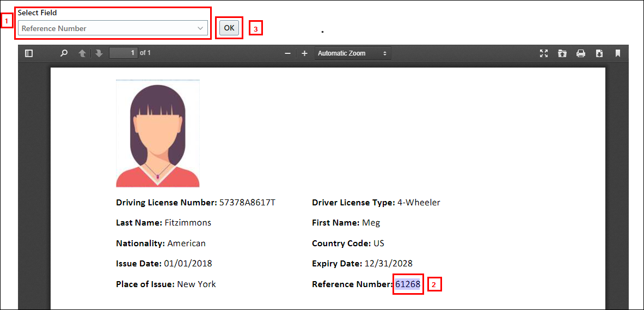Click the nationality value American
The width and height of the screenshot is (644, 310).
pos(187,244)
